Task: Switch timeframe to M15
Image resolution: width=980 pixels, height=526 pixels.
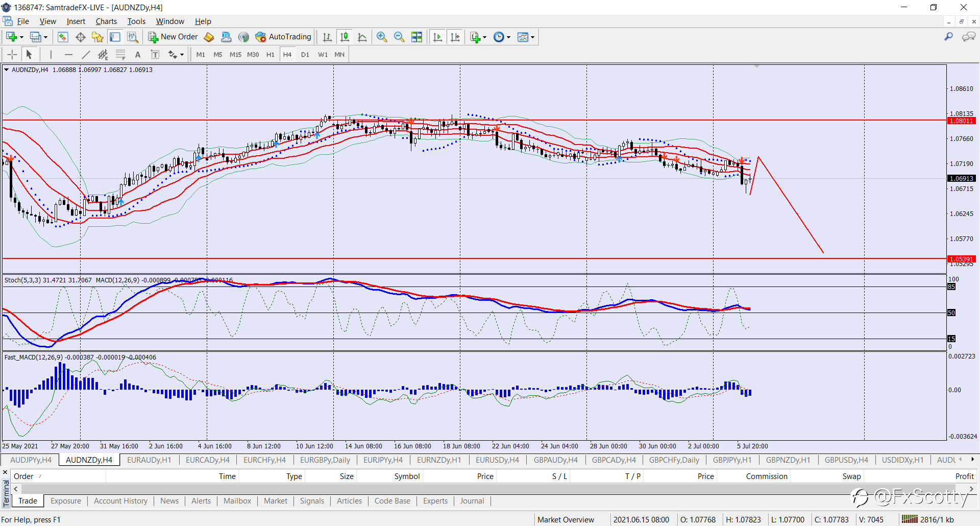Action: click(x=235, y=55)
